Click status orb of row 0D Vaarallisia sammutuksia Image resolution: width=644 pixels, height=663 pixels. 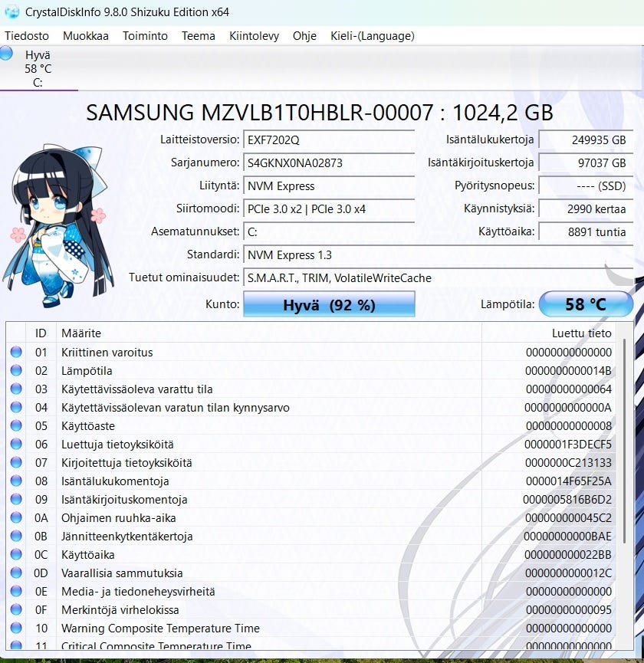[16, 573]
